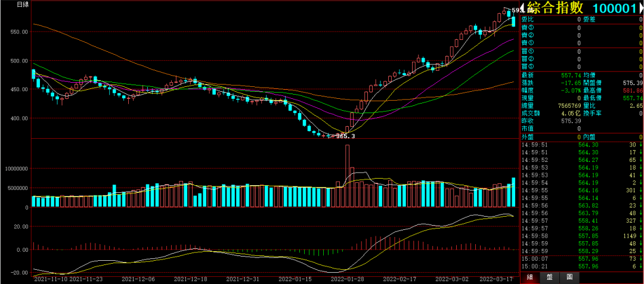The image size is (644, 284).
Task: Click the 賣③ ask row label
Action: [x=527, y=28]
